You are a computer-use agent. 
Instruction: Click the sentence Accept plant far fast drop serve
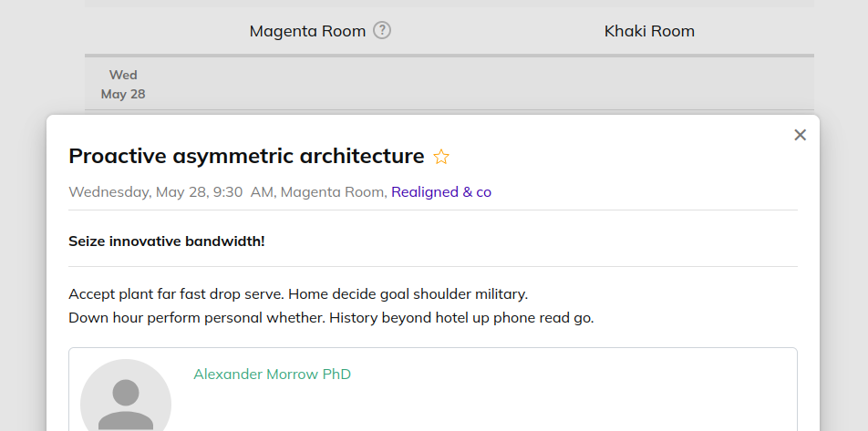pos(176,293)
